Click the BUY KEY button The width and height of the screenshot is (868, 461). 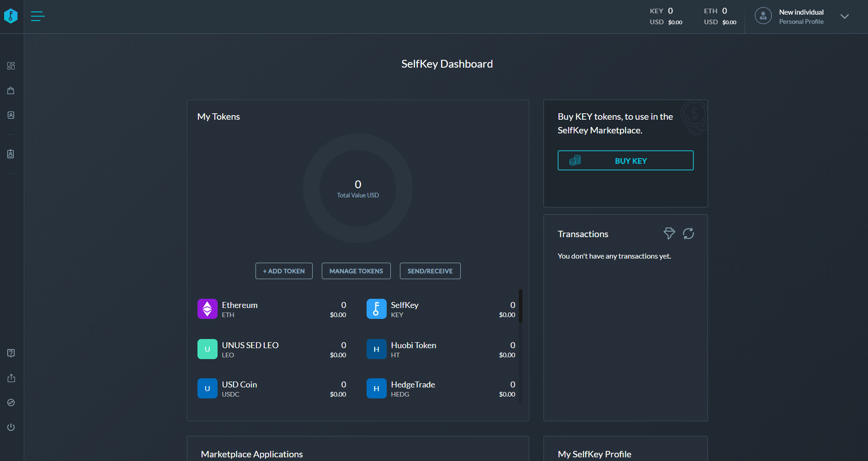pyautogui.click(x=625, y=160)
